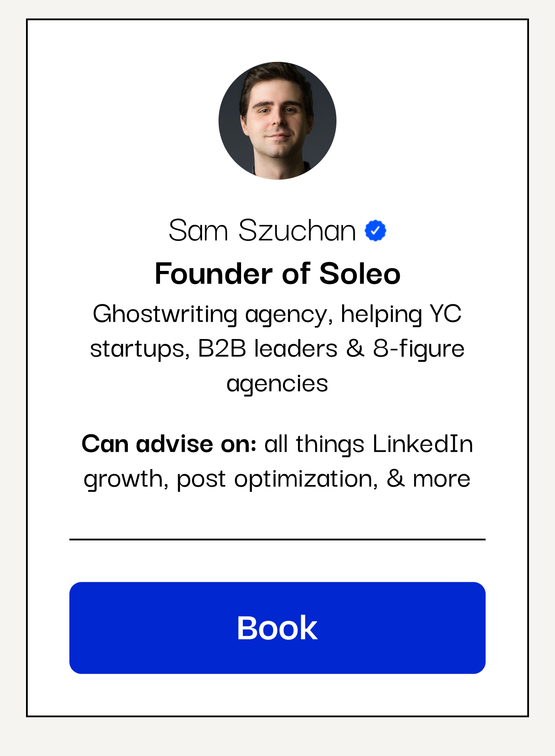The image size is (555, 756).
Task: Click the surname Szuchan
Action: click(297, 230)
